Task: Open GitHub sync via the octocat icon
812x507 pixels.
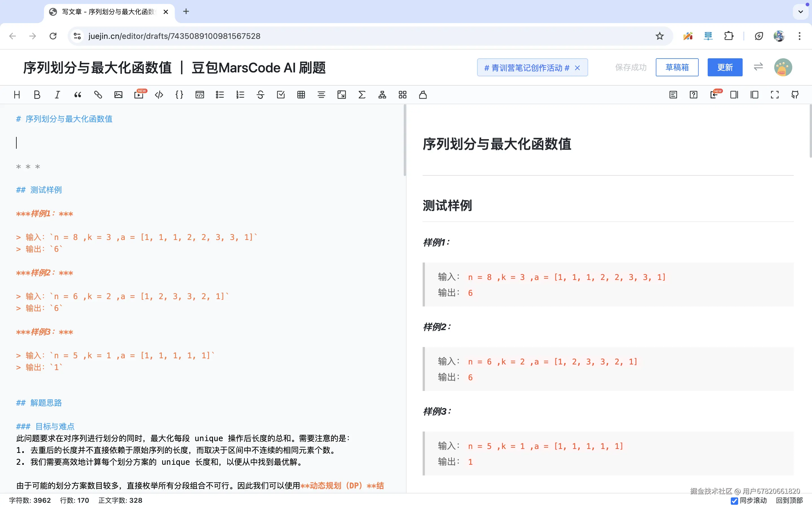Action: [796, 95]
